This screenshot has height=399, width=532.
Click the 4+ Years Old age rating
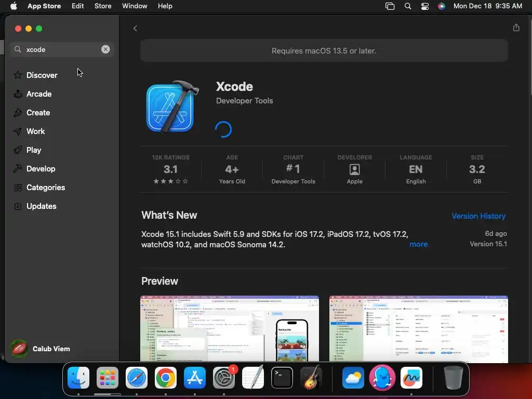[232, 169]
